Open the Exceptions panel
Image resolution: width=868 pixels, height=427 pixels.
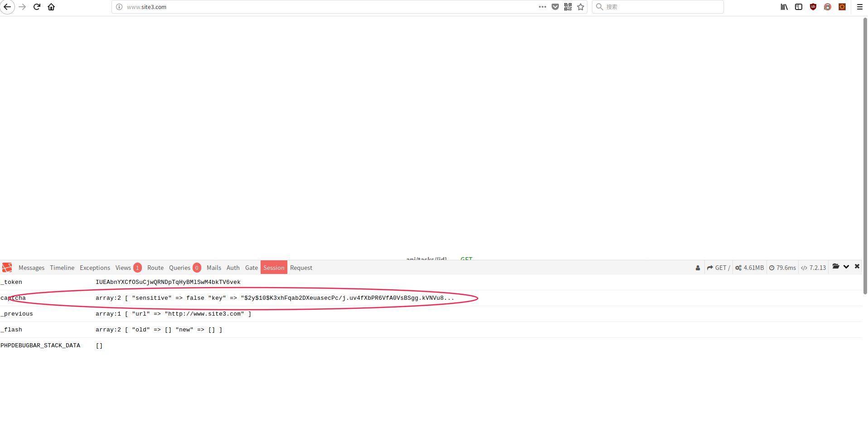(x=95, y=268)
